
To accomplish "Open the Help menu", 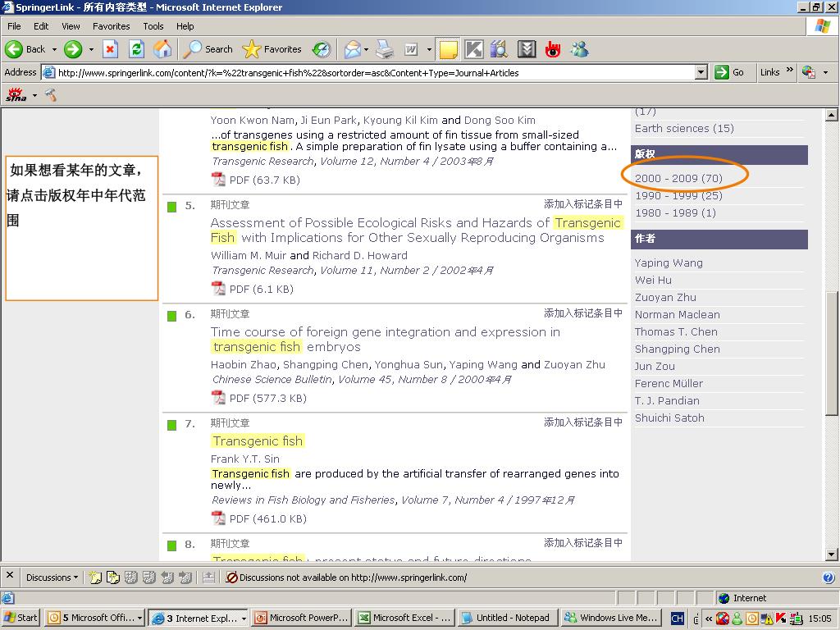I will tap(185, 26).
